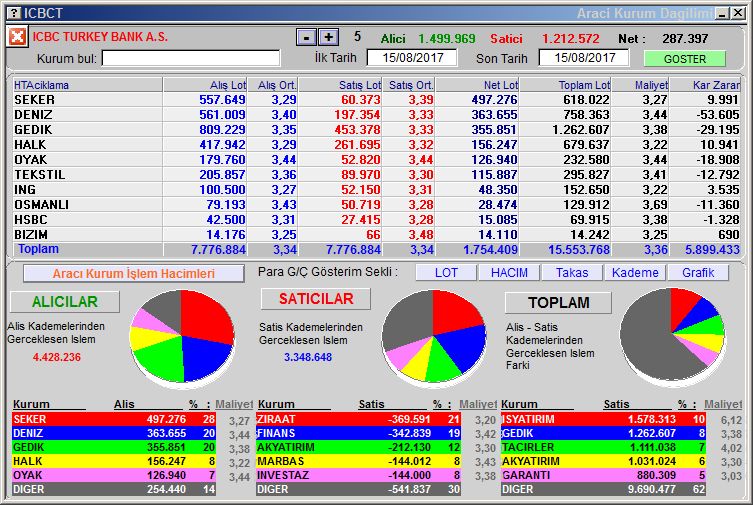753x505 pixels.
Task: Increase the value with the plus button
Action: point(328,37)
